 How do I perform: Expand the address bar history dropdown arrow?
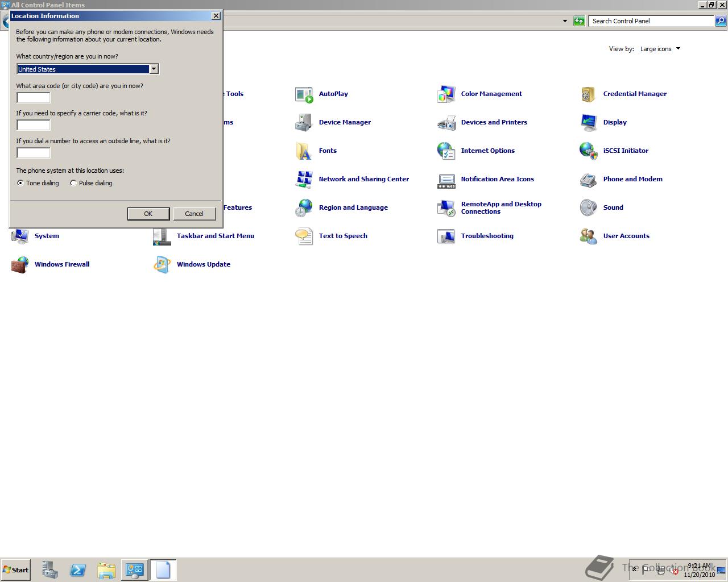tap(565, 21)
